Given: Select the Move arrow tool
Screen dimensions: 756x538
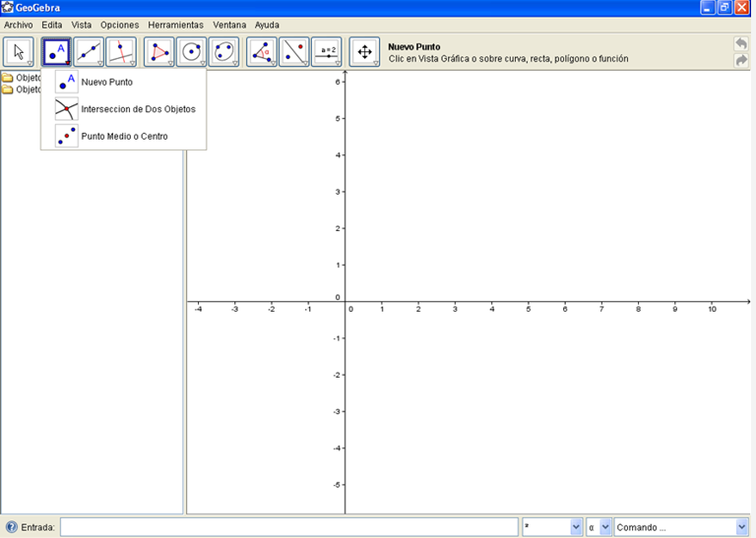Looking at the screenshot, I should [x=19, y=52].
